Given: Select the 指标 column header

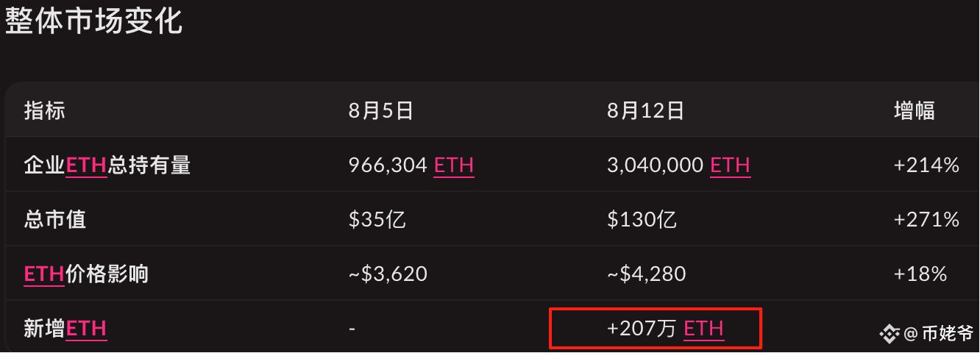Looking at the screenshot, I should (45, 111).
